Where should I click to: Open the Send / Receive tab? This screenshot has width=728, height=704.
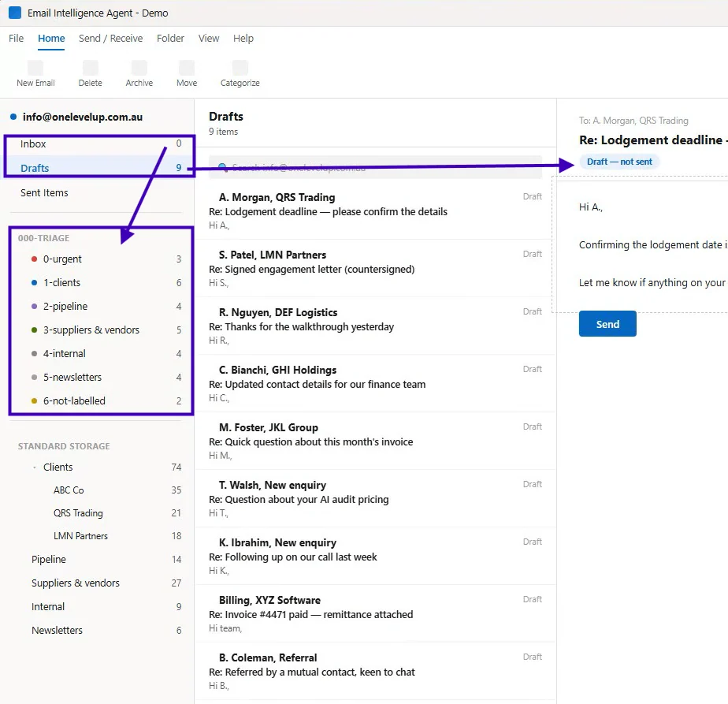click(110, 38)
